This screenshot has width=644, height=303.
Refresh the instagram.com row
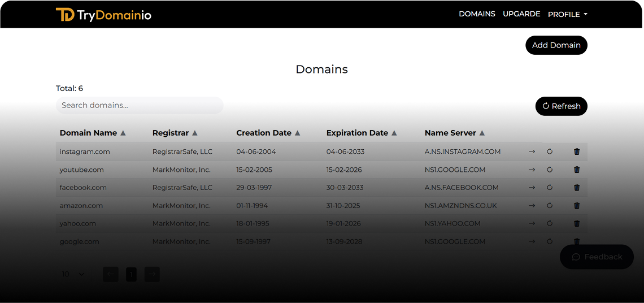(550, 151)
